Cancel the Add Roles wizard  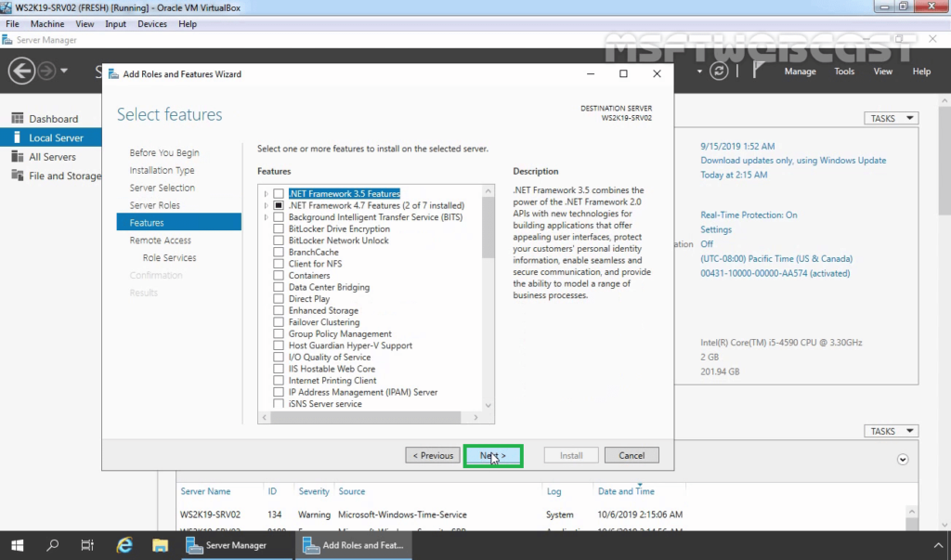[x=632, y=456]
